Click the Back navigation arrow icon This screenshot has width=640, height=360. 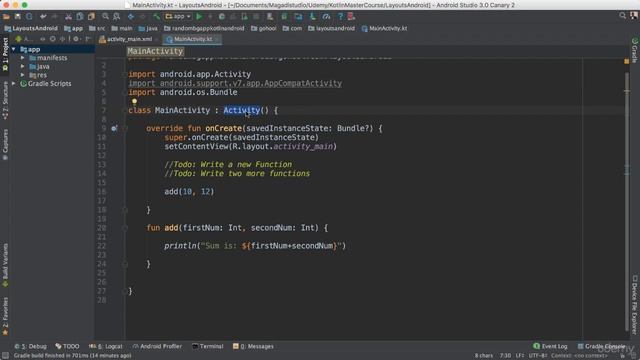131,17
